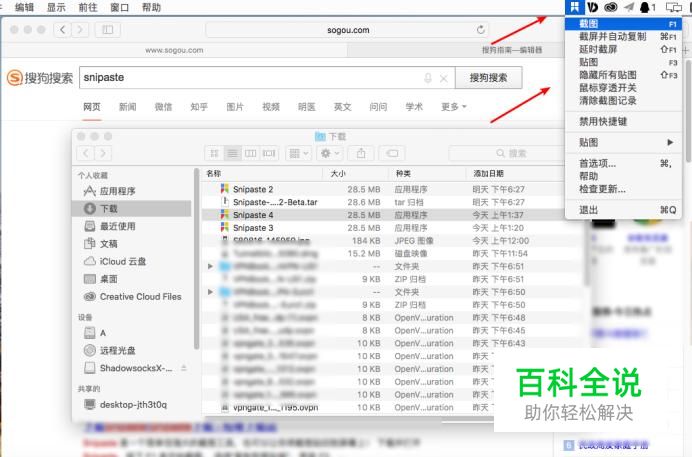Reload the sogou.com page
Screen dimensions: 692x457
point(481,30)
